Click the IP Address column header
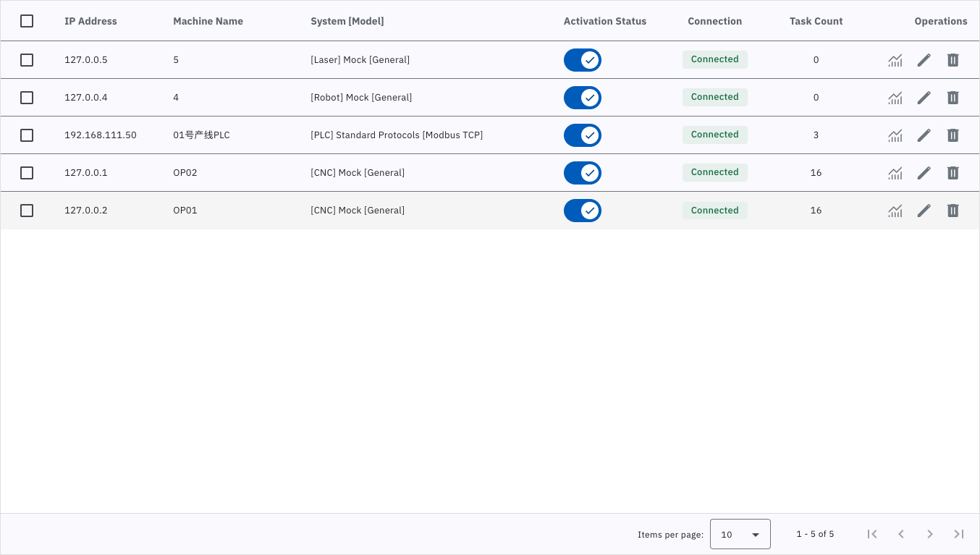The width and height of the screenshot is (980, 555). (x=90, y=21)
